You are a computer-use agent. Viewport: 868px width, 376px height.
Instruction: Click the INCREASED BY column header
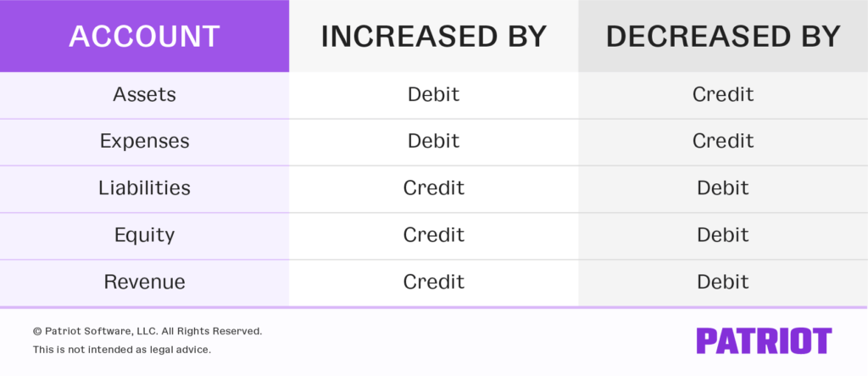[433, 36]
